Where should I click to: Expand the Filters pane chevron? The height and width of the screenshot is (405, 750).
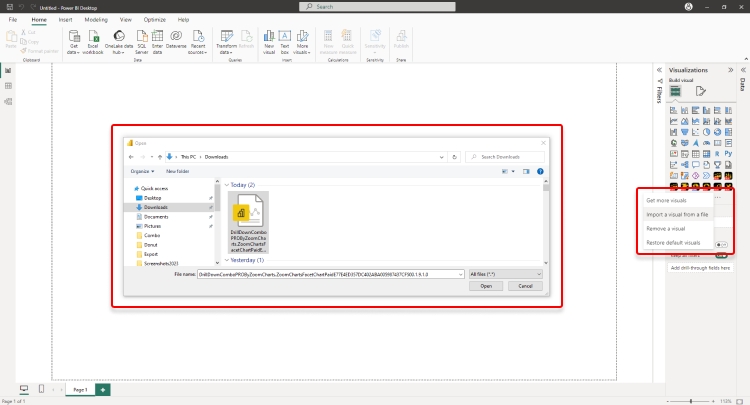pos(659,70)
